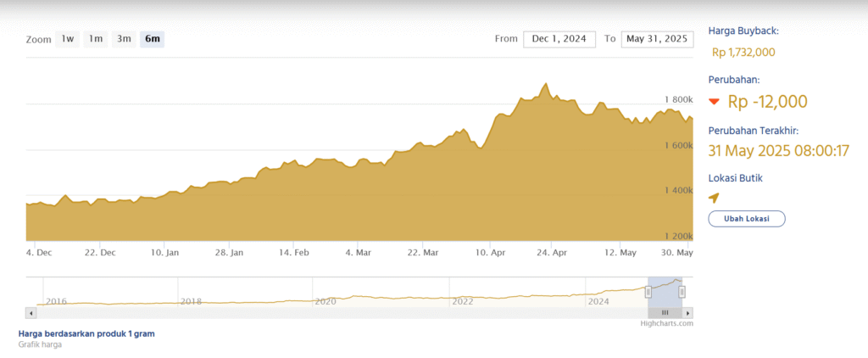Click the 4. Dec x-axis label
The image size is (868, 358).
39,253
